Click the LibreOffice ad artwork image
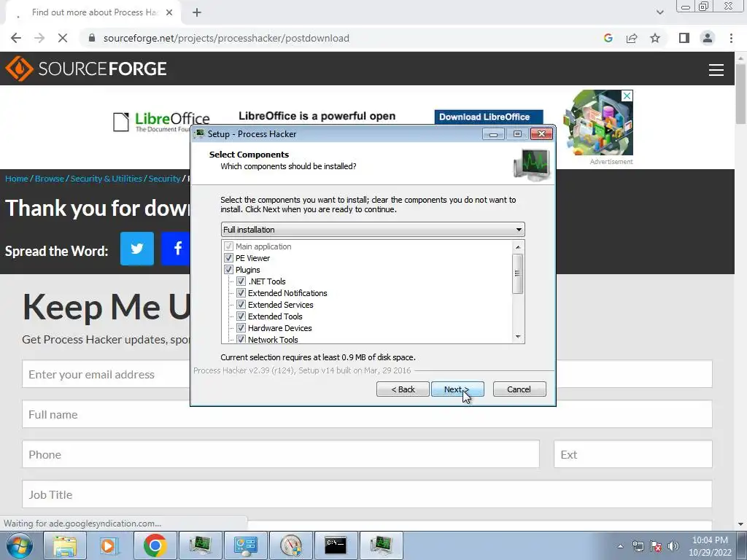Screen dimensions: 747x560 [598, 122]
